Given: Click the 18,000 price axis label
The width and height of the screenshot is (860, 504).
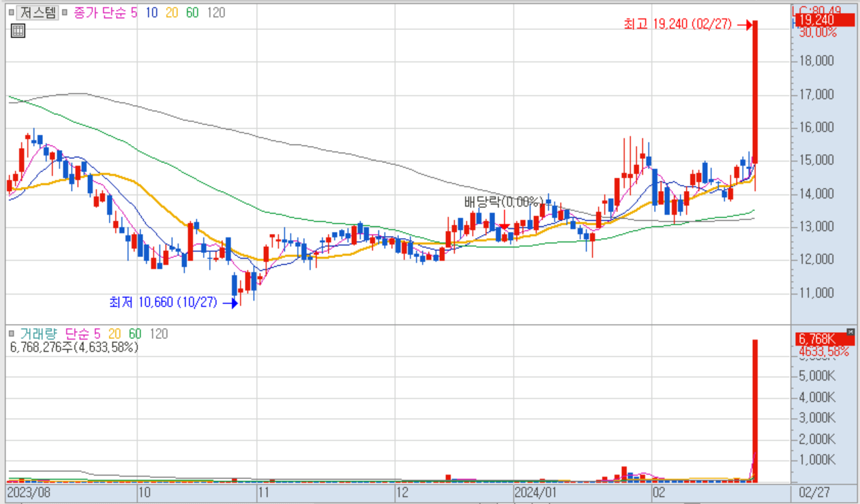Looking at the screenshot, I should [816, 61].
